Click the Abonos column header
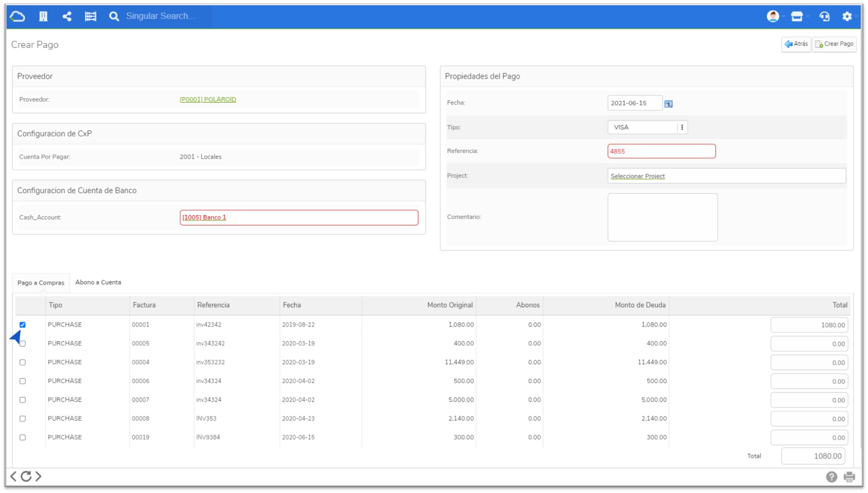 click(528, 305)
